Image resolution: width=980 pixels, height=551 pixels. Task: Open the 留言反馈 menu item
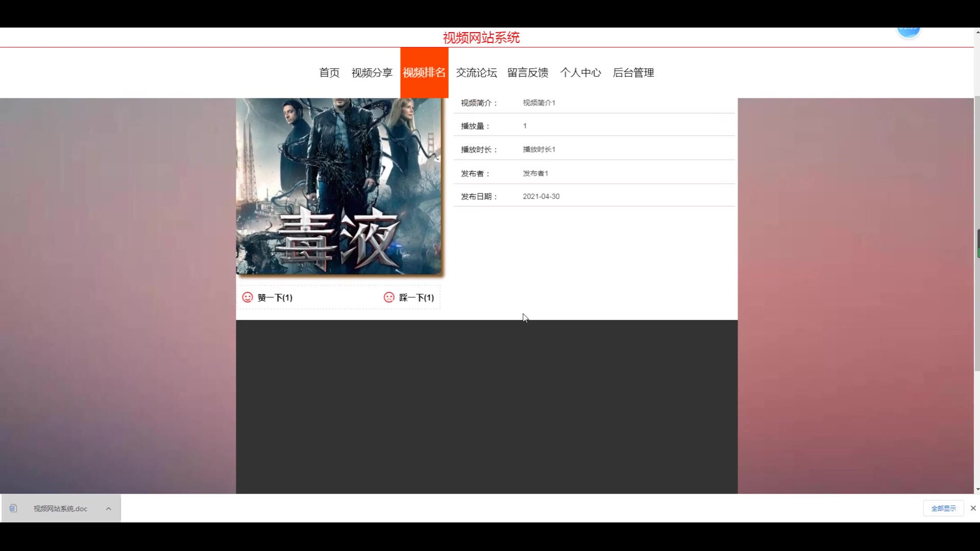528,72
